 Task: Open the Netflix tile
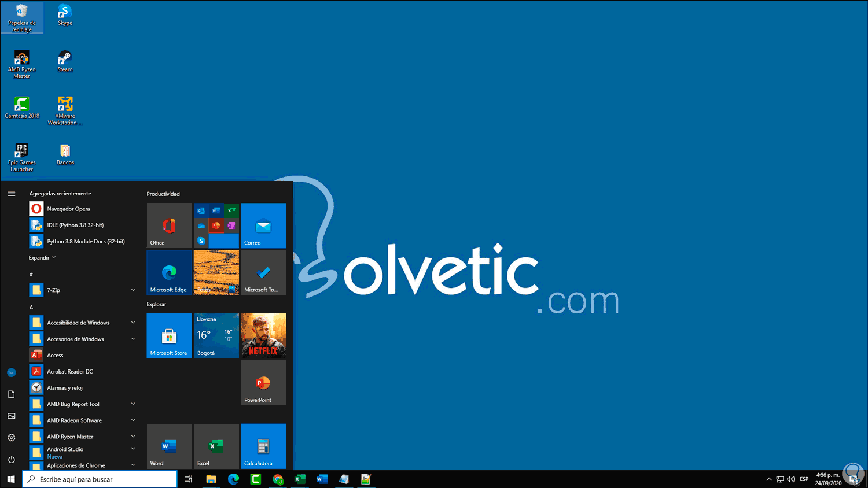point(263,336)
